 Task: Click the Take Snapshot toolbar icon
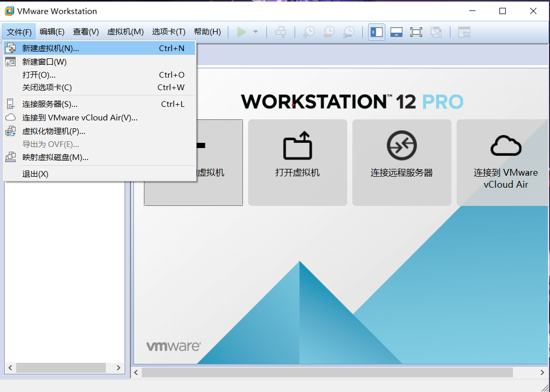(309, 32)
